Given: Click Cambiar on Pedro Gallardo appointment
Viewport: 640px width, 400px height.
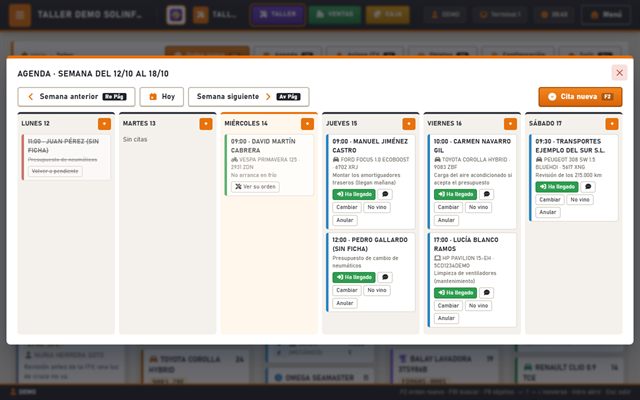Looking at the screenshot, I should click(347, 290).
